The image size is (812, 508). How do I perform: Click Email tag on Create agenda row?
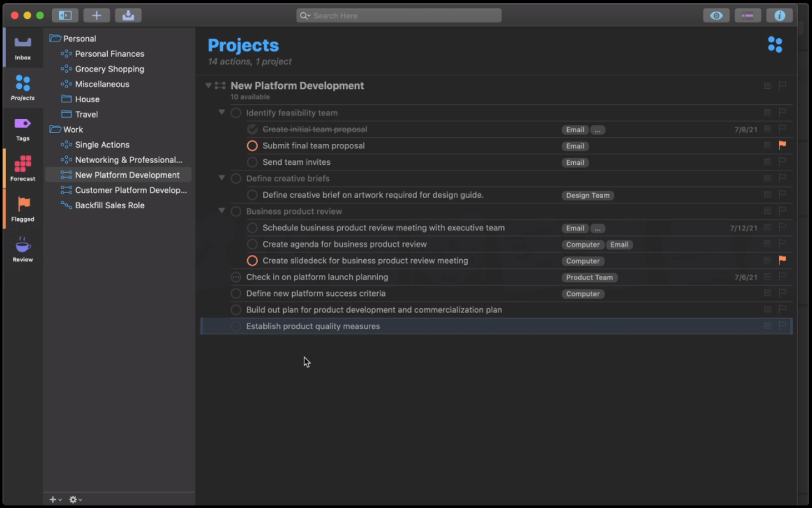619,245
